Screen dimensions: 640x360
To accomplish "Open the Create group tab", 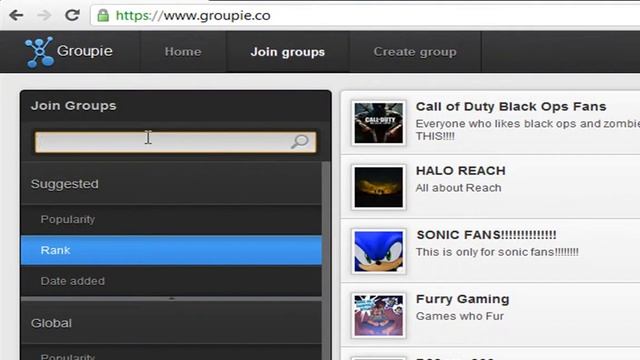I will pos(415,52).
